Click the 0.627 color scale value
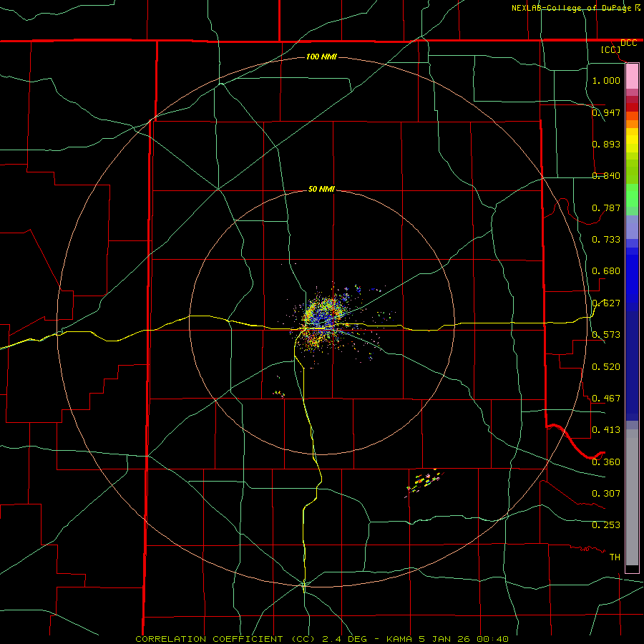 [606, 303]
